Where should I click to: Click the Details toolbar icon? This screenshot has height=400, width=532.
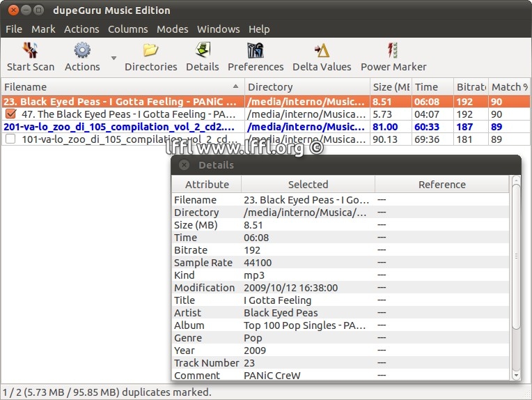click(203, 51)
